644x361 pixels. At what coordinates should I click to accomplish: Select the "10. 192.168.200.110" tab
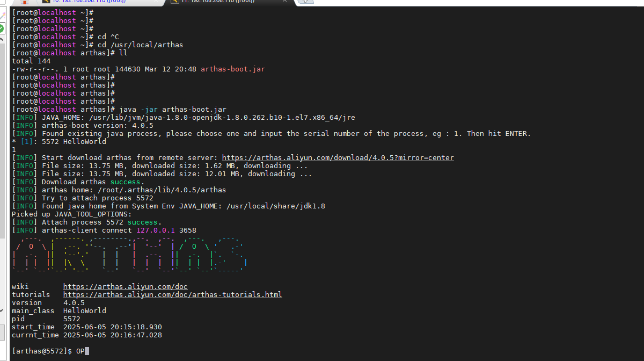(x=91, y=3)
